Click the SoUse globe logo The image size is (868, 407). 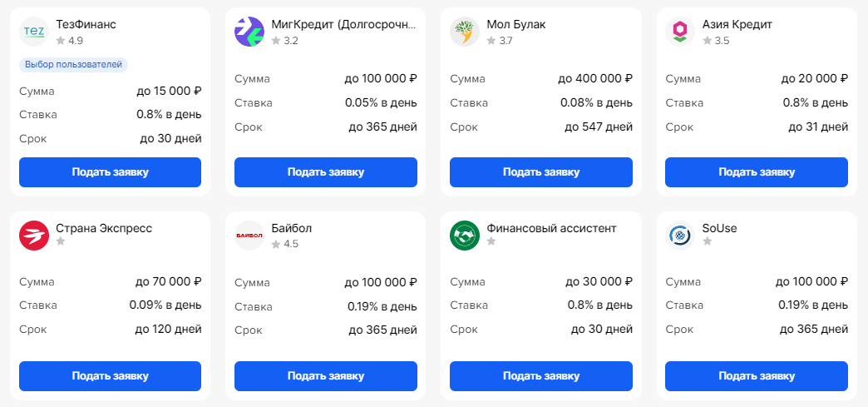click(680, 236)
